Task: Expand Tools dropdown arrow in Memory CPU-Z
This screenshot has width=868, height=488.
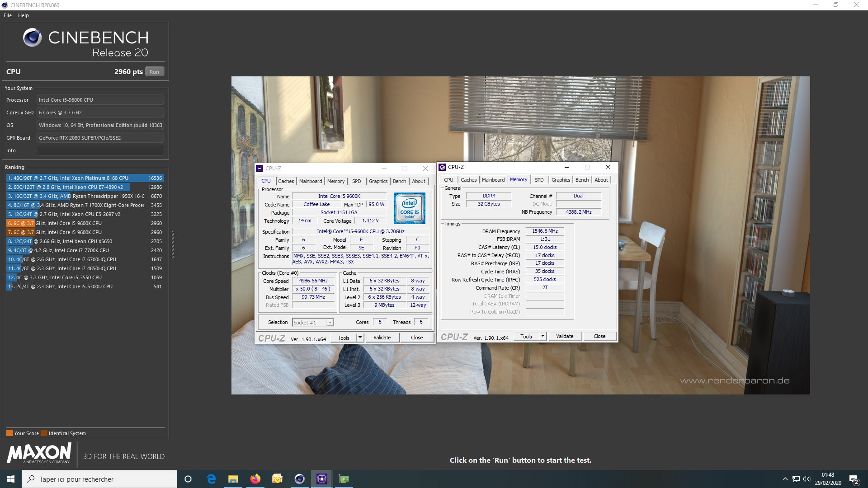Action: pos(542,336)
